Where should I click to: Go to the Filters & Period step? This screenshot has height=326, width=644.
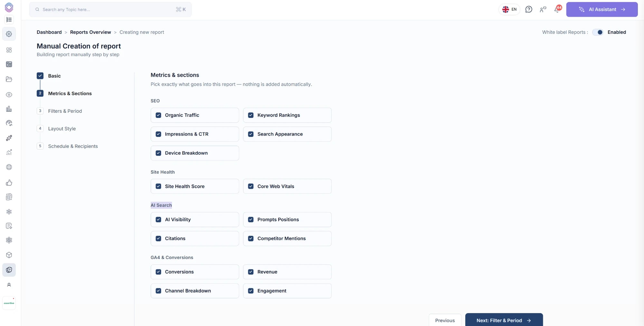click(60, 111)
